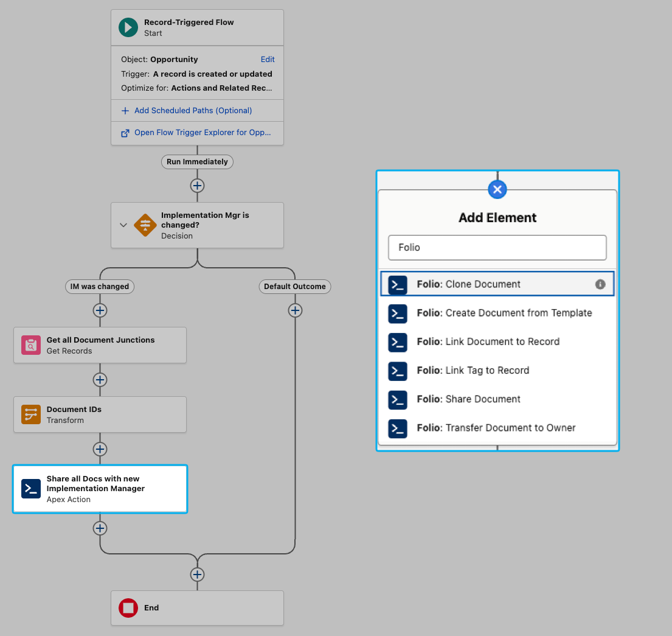The width and height of the screenshot is (672, 636).
Task: Click the green Record-Triggered Flow start icon
Action: (128, 27)
